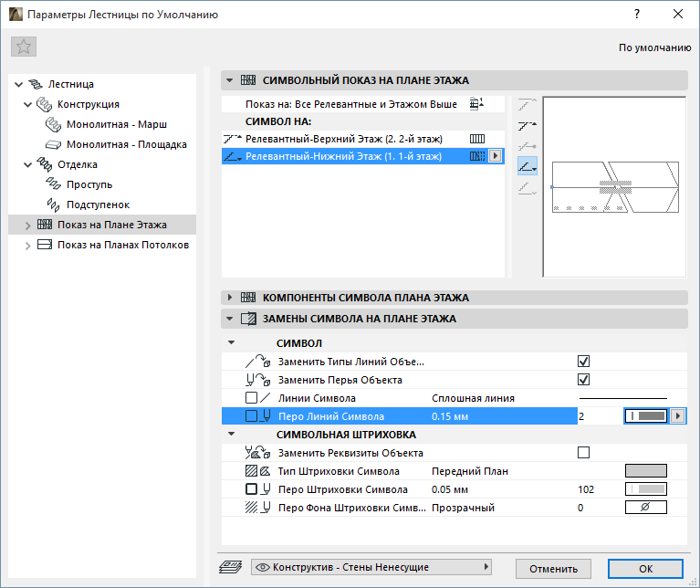Click the Показ на Планах Потолков icon
This screenshot has height=588, width=700.
coord(44,245)
